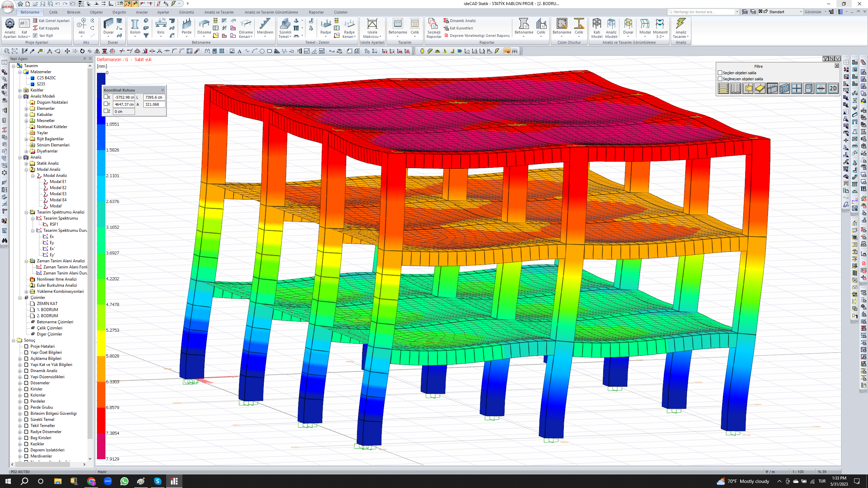Viewport: 868px width, 488px height.
Task: Expand the Kesitler tree node
Action: click(x=20, y=90)
